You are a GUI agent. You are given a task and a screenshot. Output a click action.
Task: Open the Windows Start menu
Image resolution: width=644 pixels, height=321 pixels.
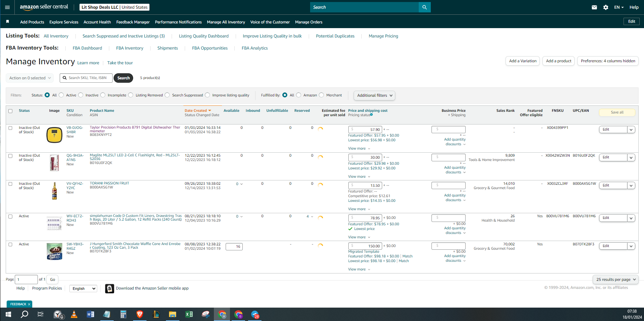8,314
